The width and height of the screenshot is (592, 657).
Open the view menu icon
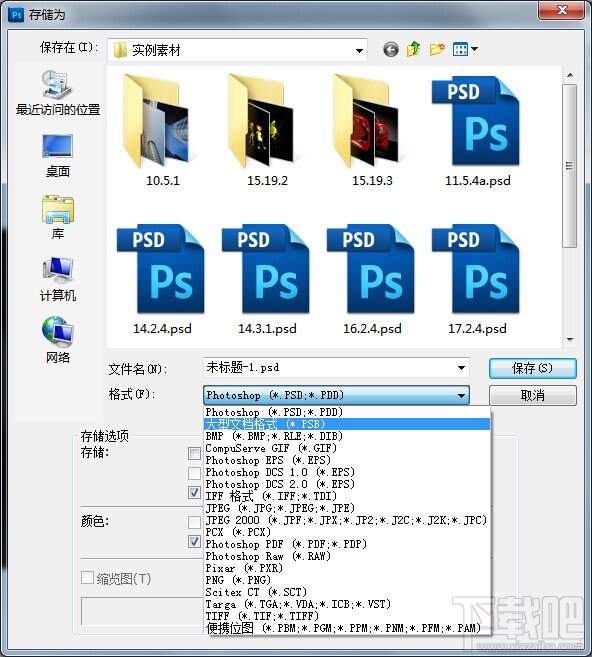click(460, 49)
